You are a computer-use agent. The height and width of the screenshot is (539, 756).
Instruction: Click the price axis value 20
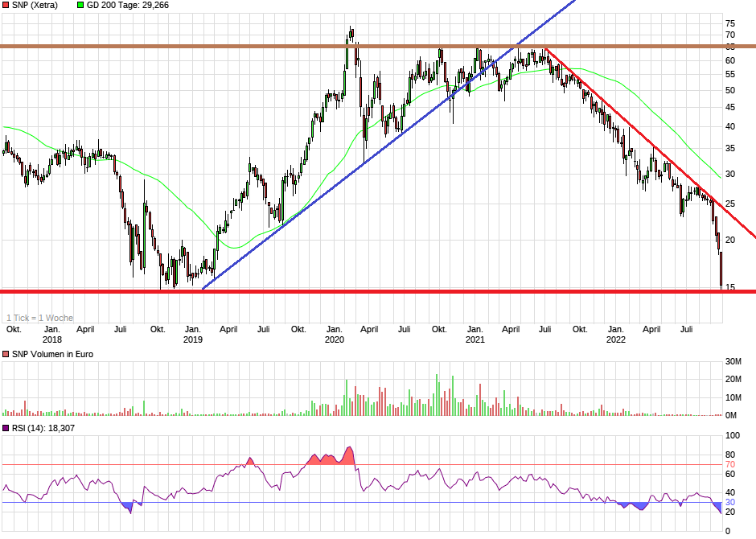click(730, 240)
